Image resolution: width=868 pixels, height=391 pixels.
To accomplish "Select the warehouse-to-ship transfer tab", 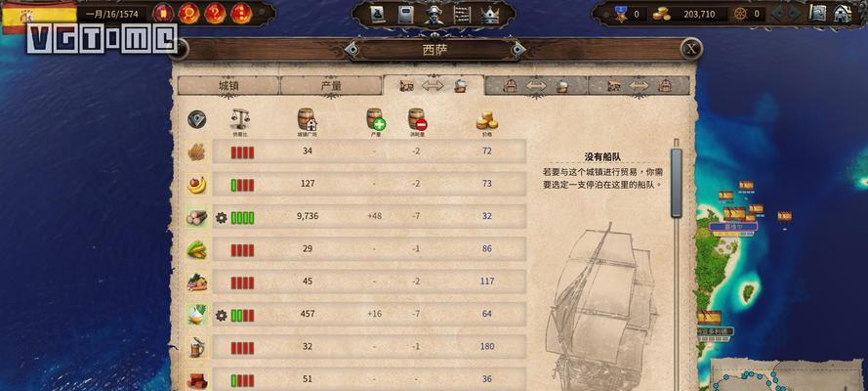I will click(535, 86).
